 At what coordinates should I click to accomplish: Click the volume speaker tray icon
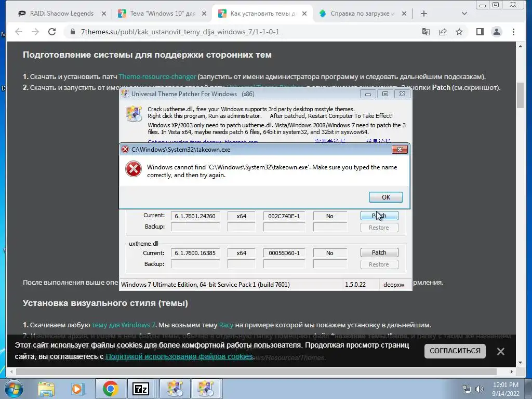(479, 389)
